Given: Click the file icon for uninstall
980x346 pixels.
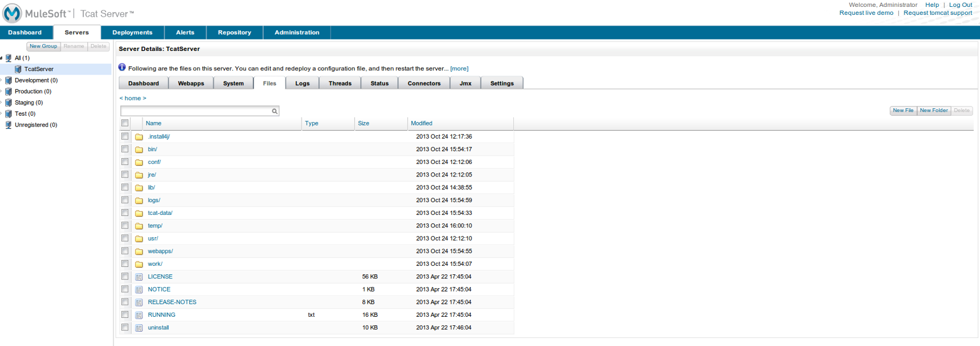Looking at the screenshot, I should (139, 328).
